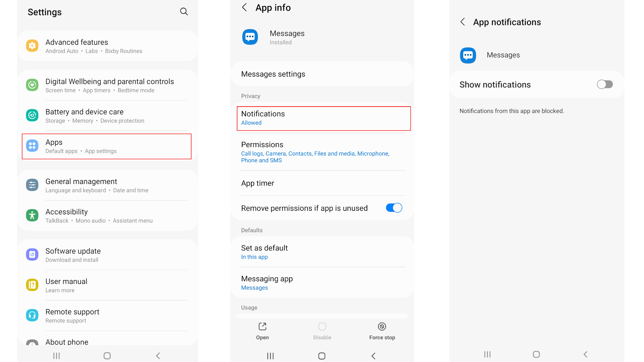
Task: Open About phone settings
Action: point(67,342)
